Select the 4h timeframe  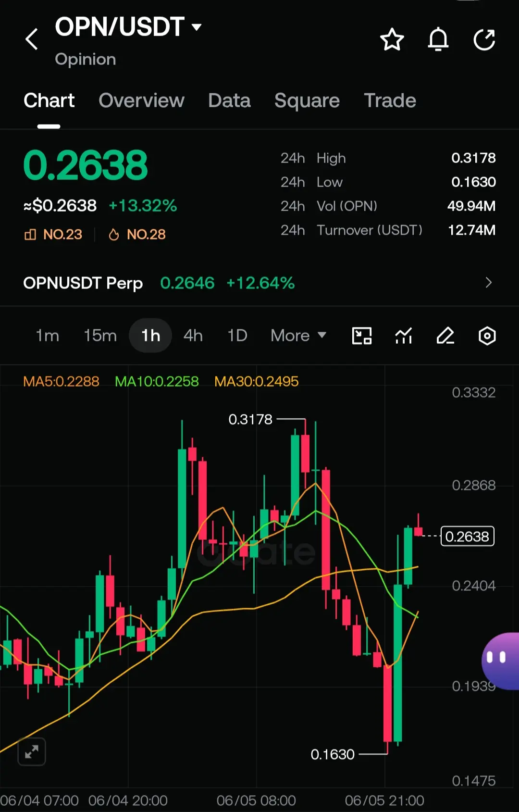click(193, 336)
